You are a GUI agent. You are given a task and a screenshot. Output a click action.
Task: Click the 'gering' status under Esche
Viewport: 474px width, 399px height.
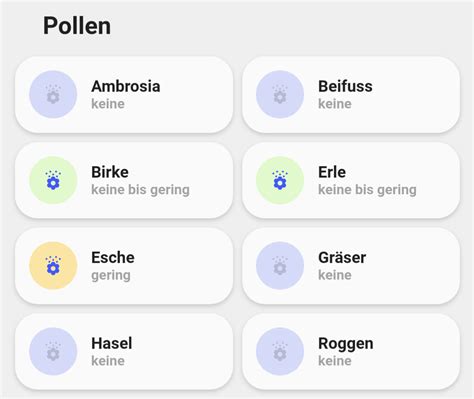(x=111, y=276)
